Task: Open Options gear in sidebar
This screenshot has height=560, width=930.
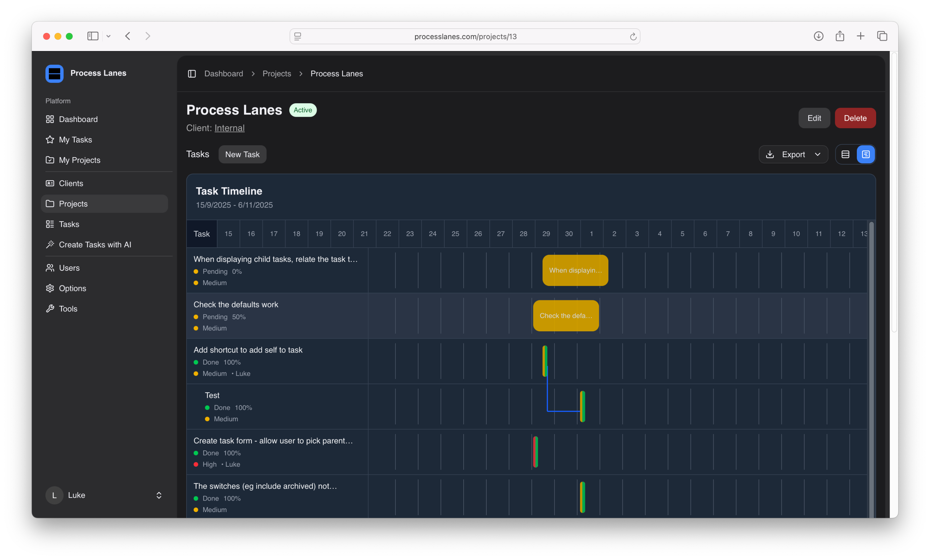Action: 50,288
